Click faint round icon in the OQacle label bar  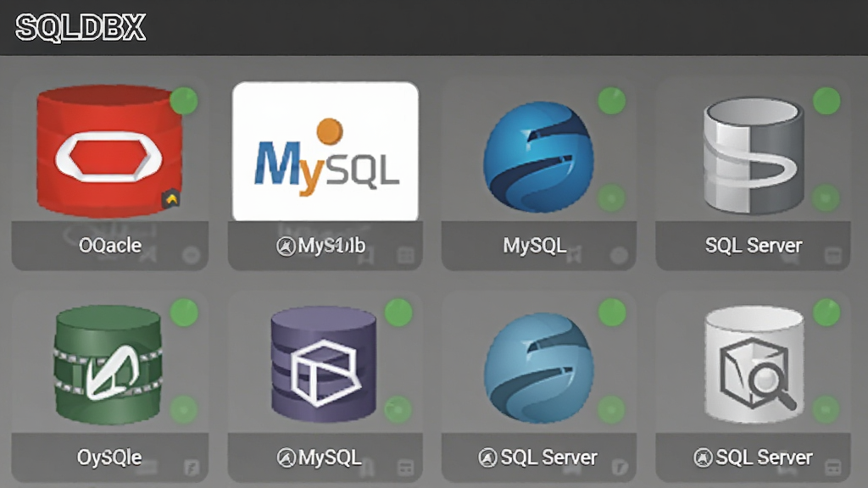click(192, 255)
